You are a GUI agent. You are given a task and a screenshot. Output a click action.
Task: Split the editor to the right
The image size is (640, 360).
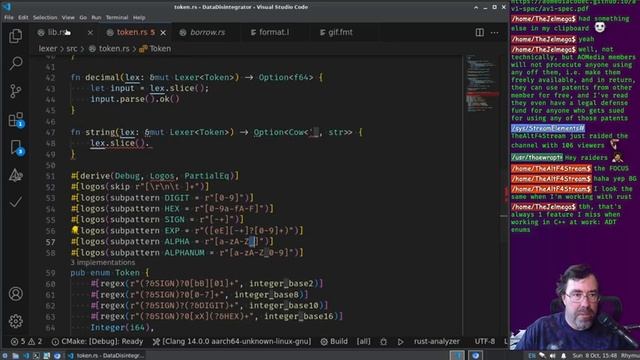tap(480, 32)
